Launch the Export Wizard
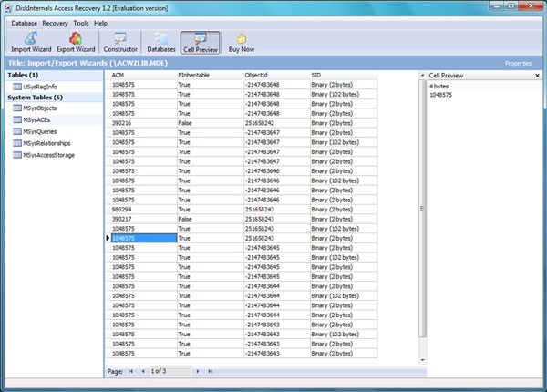The height and width of the screenshot is (392, 547). point(76,42)
